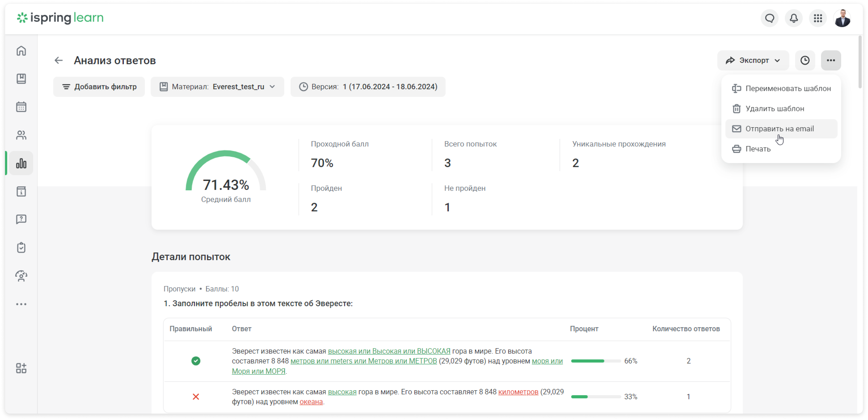The width and height of the screenshot is (868, 420).
Task: Click the Пройден value 2
Action: pos(314,207)
